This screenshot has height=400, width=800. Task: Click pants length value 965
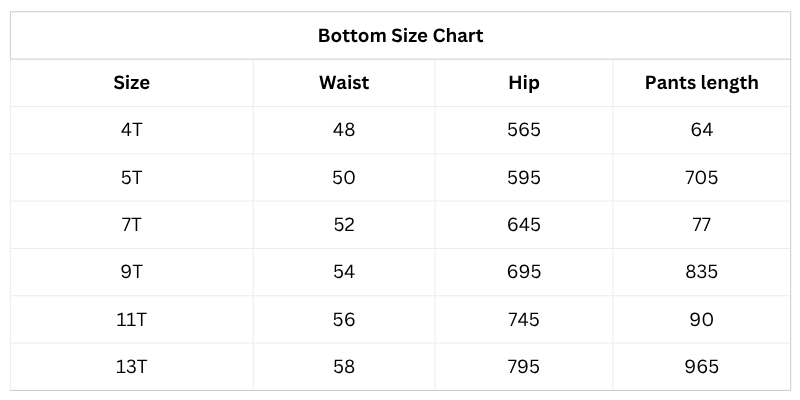point(701,367)
